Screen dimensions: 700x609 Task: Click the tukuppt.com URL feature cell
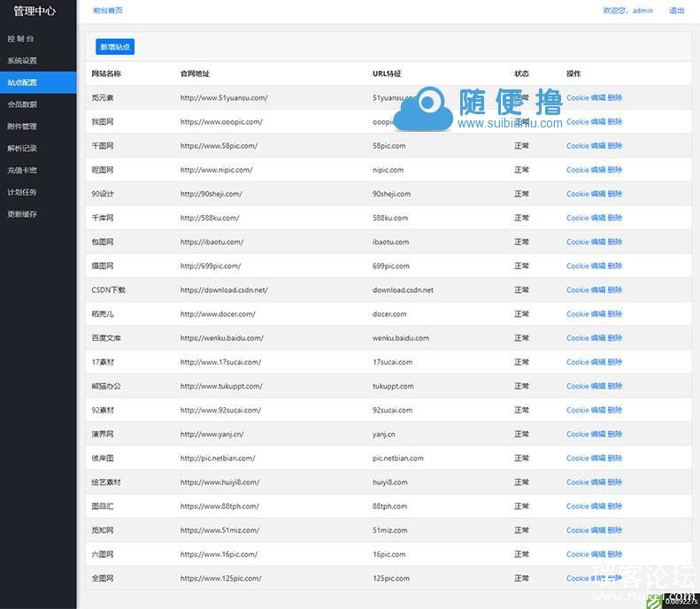click(393, 386)
